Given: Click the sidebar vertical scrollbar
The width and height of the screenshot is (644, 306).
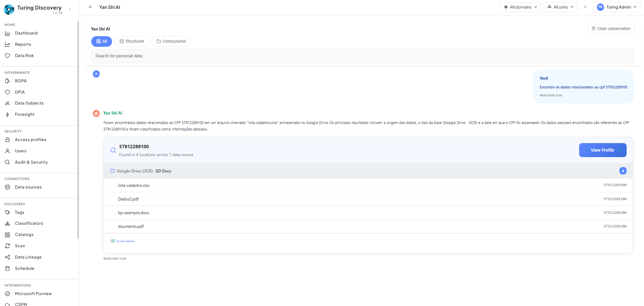Looking at the screenshot, I should point(78,130).
